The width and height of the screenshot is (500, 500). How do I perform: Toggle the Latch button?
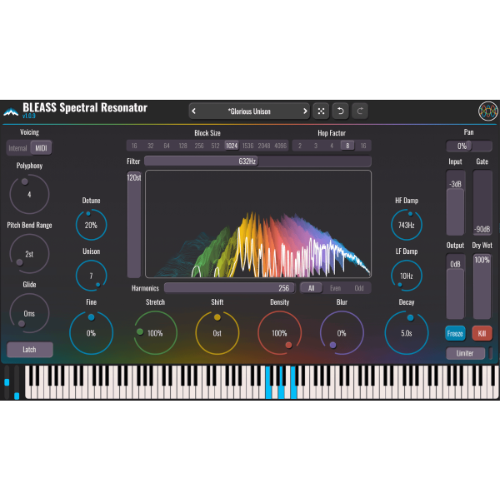(x=30, y=349)
